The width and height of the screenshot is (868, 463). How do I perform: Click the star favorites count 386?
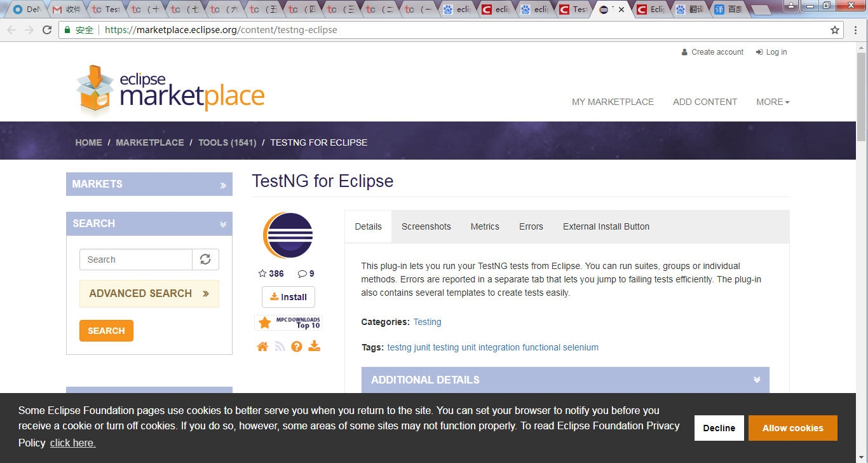click(271, 273)
